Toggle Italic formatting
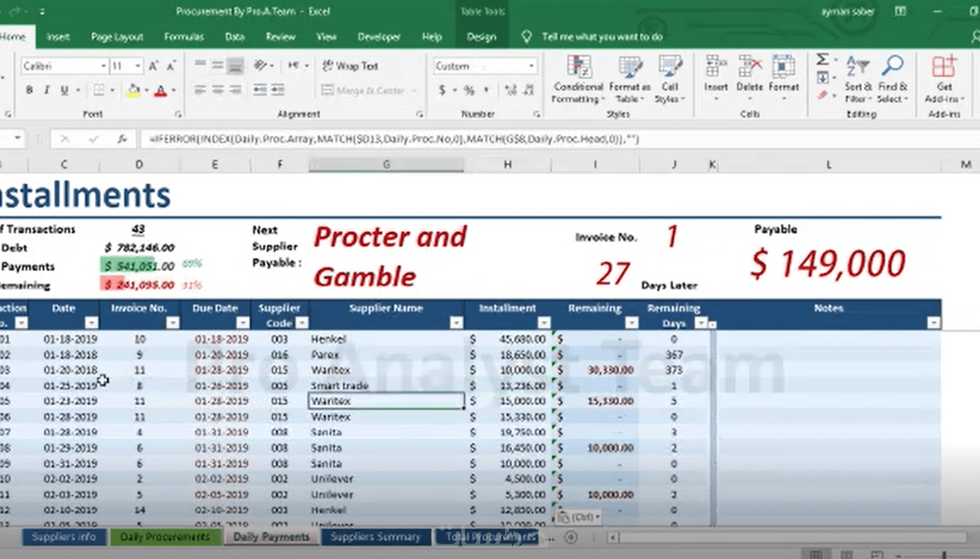The image size is (980, 559). pyautogui.click(x=47, y=90)
